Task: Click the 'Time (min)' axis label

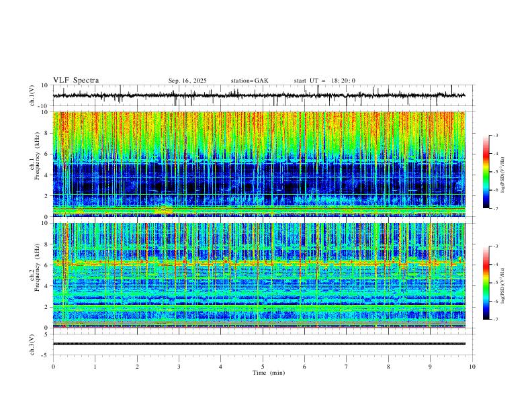Action: point(269,373)
